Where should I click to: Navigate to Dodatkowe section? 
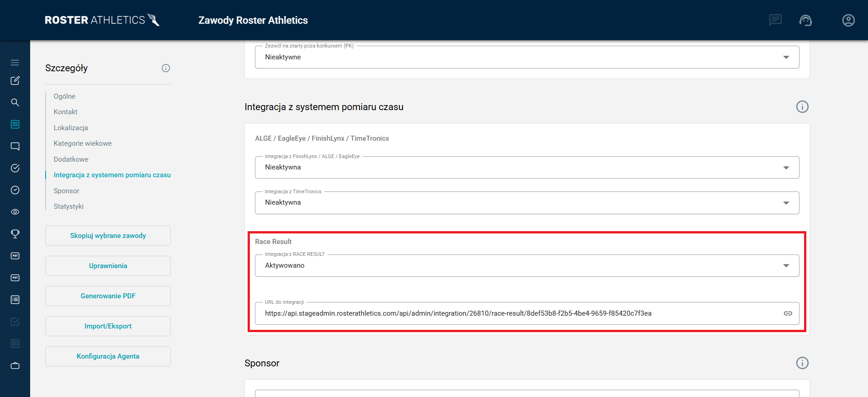click(71, 159)
